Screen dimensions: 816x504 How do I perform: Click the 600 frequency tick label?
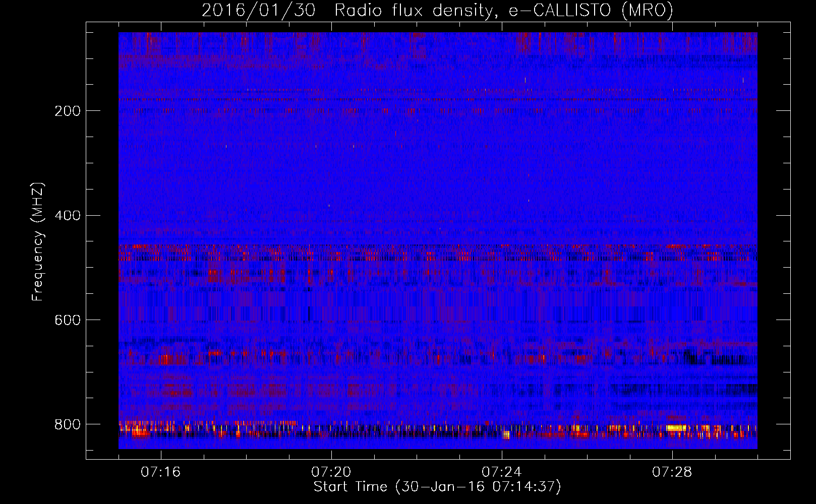(68, 321)
